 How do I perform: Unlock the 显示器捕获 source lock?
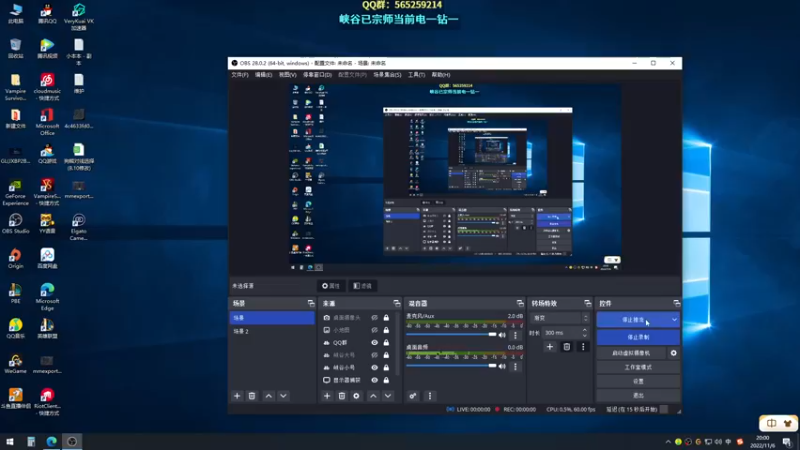pyautogui.click(x=386, y=380)
